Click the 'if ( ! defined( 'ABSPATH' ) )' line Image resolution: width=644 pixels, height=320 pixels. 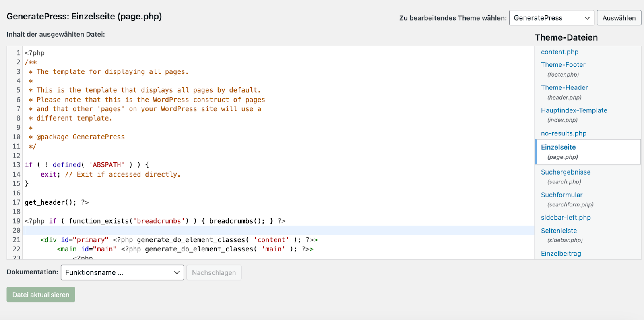(x=87, y=165)
